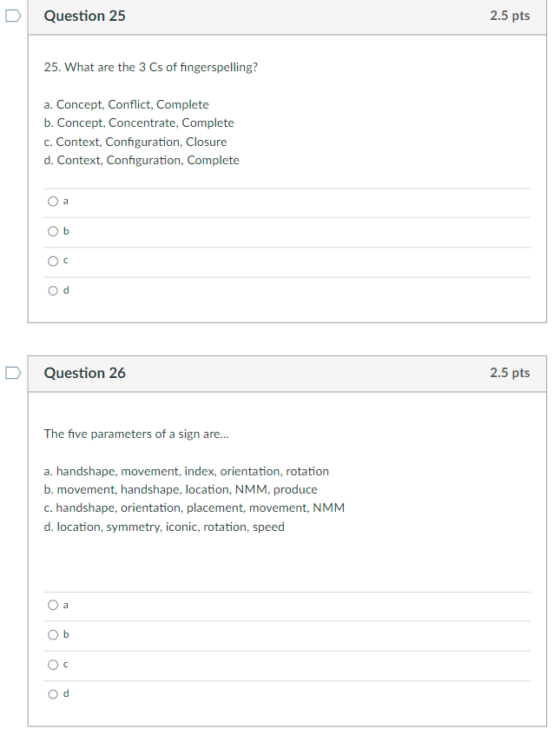
Task: Flag Question 25 for review
Action: (10, 14)
